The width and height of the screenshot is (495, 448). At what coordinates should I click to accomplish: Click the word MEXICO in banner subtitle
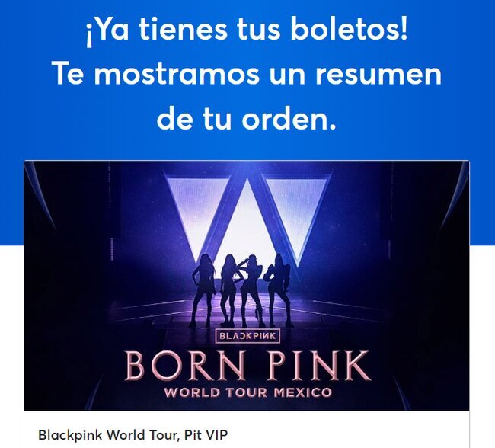(x=302, y=392)
